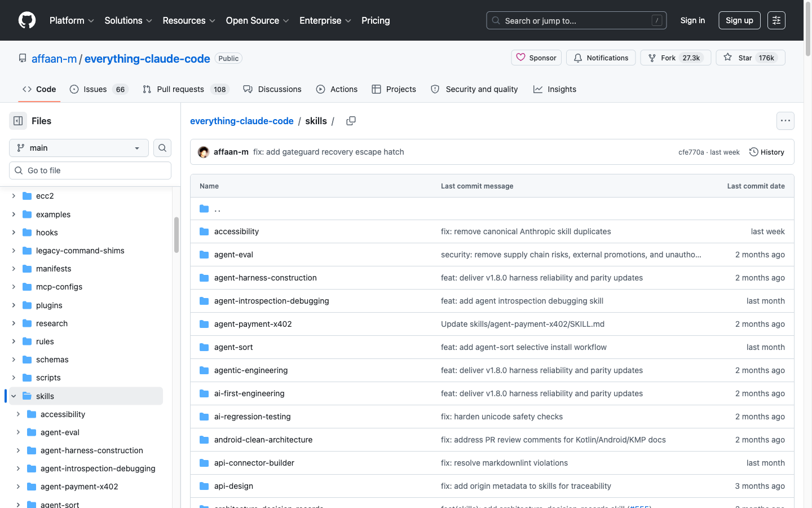Click affaan-m's avatar in commit row

click(204, 152)
